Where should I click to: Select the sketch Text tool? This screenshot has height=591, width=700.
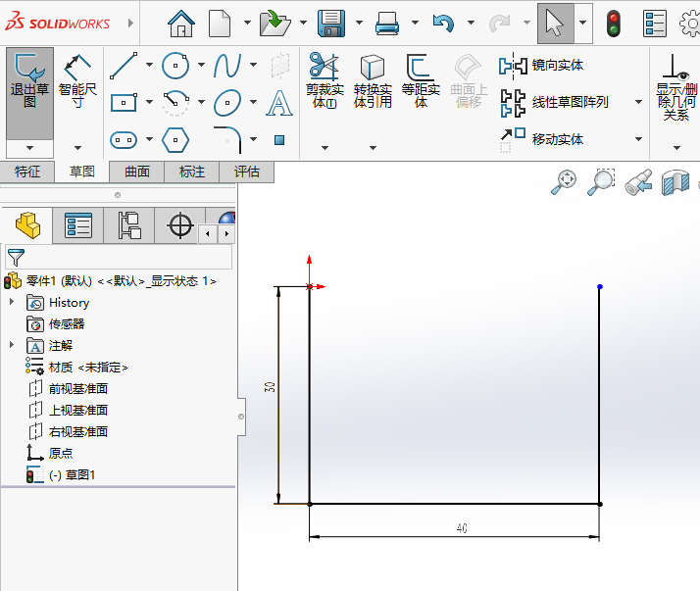coord(279,103)
